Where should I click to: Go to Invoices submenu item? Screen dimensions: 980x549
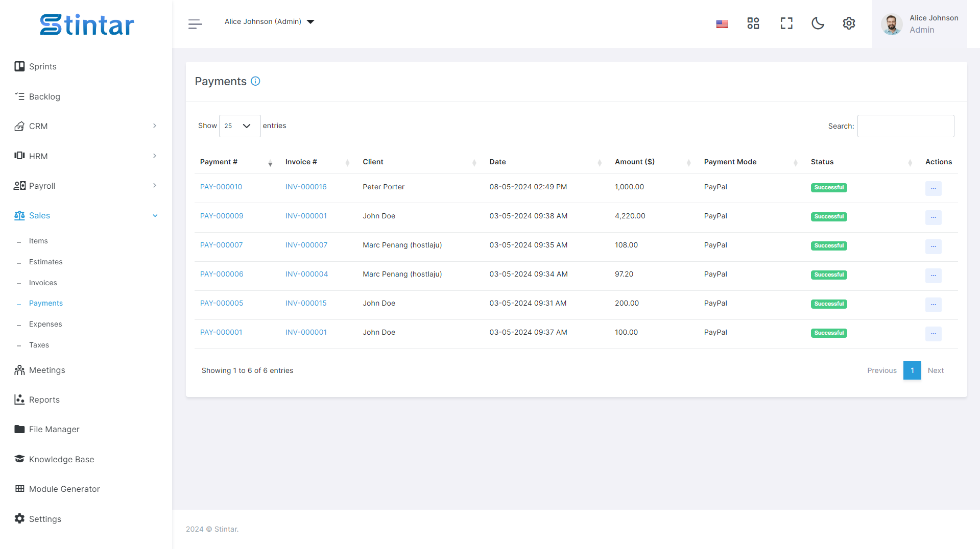click(43, 283)
